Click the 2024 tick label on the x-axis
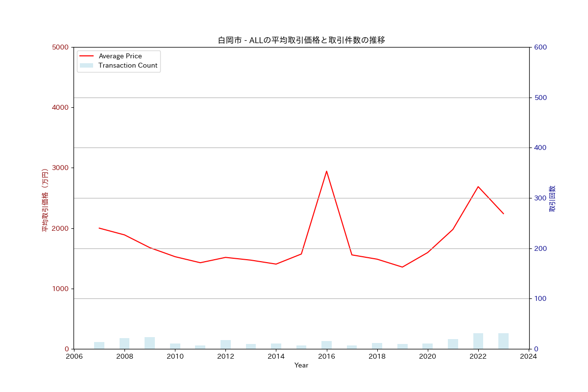The image size is (588, 392). point(529,357)
